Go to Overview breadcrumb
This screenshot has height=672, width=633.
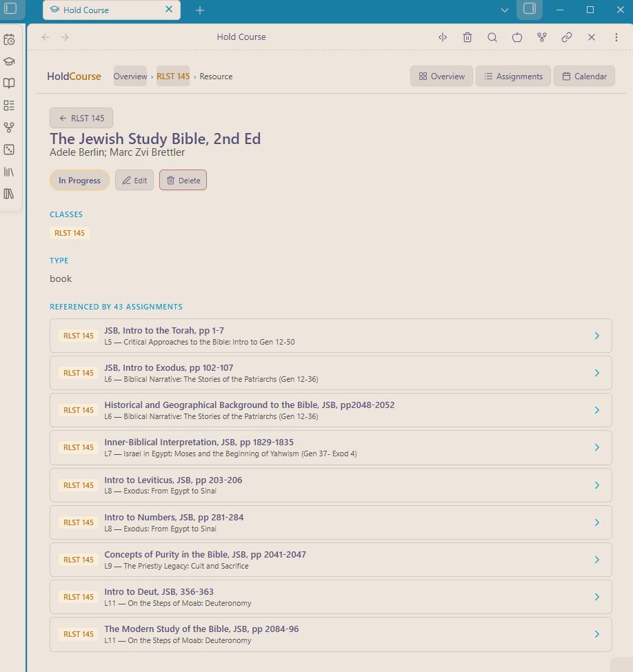tap(130, 77)
